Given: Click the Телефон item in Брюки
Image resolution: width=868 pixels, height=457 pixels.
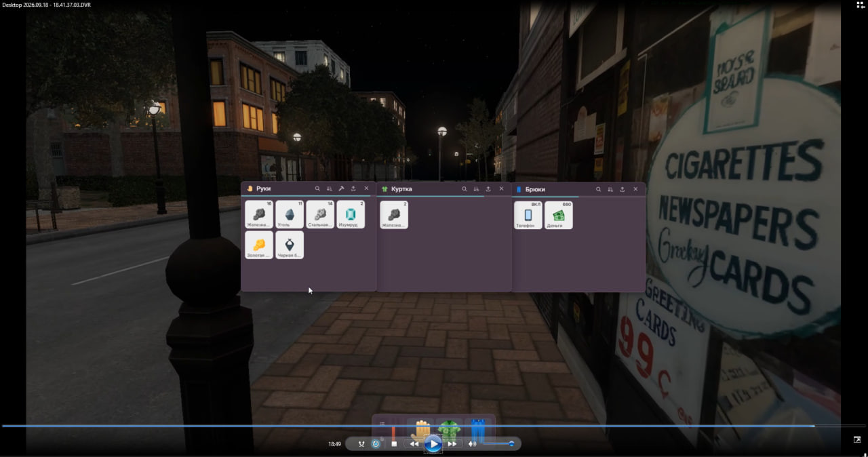Looking at the screenshot, I should coord(528,215).
